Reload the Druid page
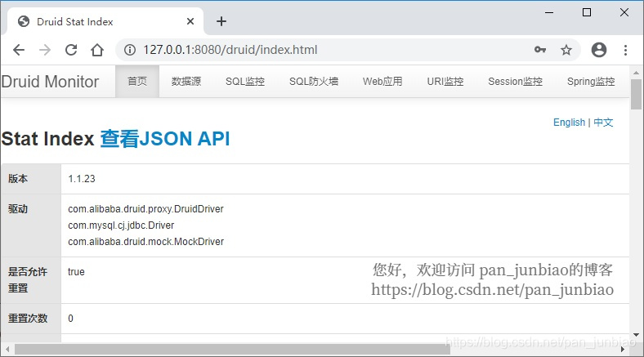 (71, 50)
